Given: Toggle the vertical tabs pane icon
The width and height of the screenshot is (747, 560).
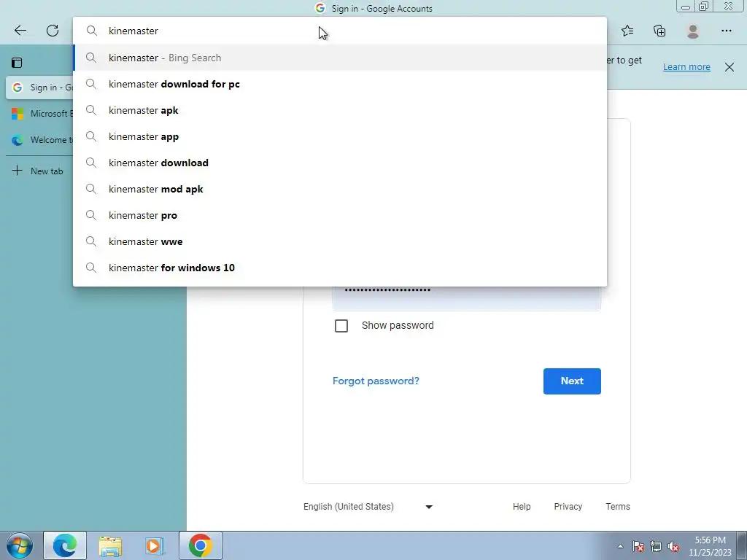Looking at the screenshot, I should tap(18, 63).
